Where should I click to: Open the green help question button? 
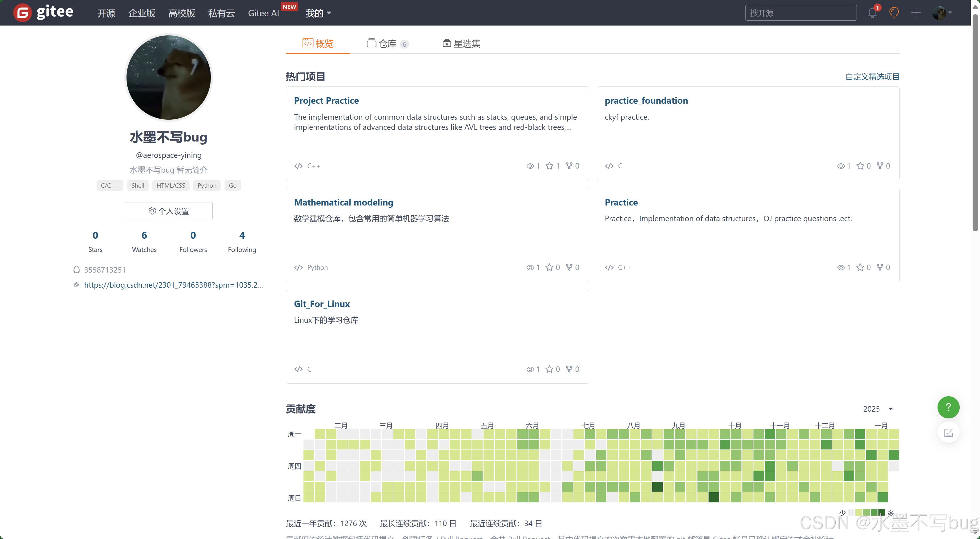point(948,407)
